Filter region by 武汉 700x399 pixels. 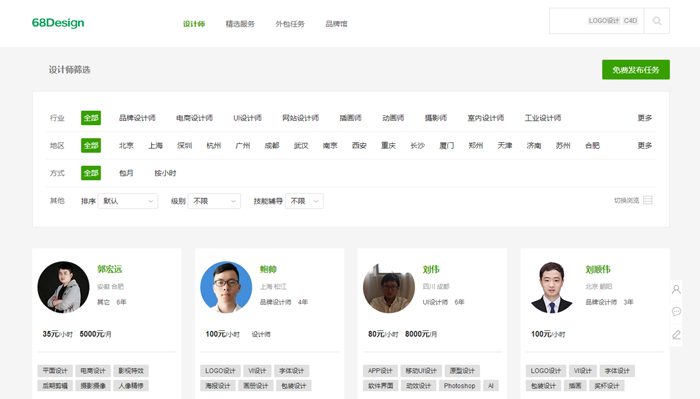tap(301, 145)
